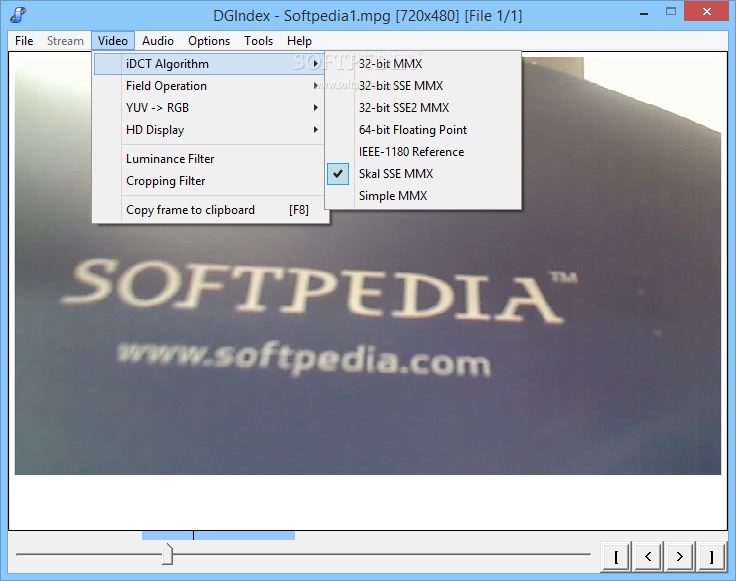Open the Cropping Filter option

(x=209, y=181)
